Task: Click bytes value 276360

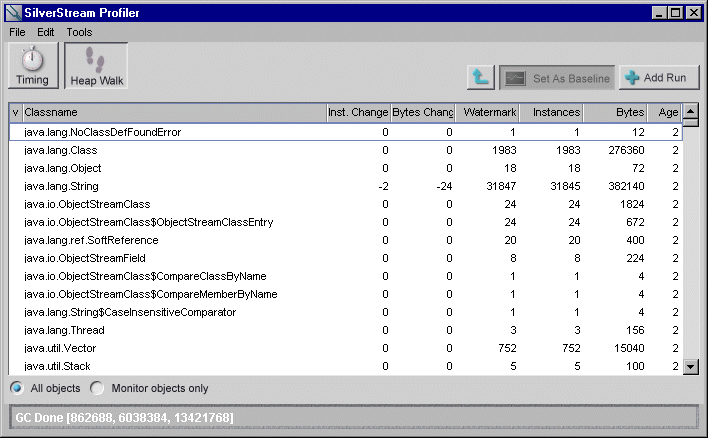Action: click(626, 150)
